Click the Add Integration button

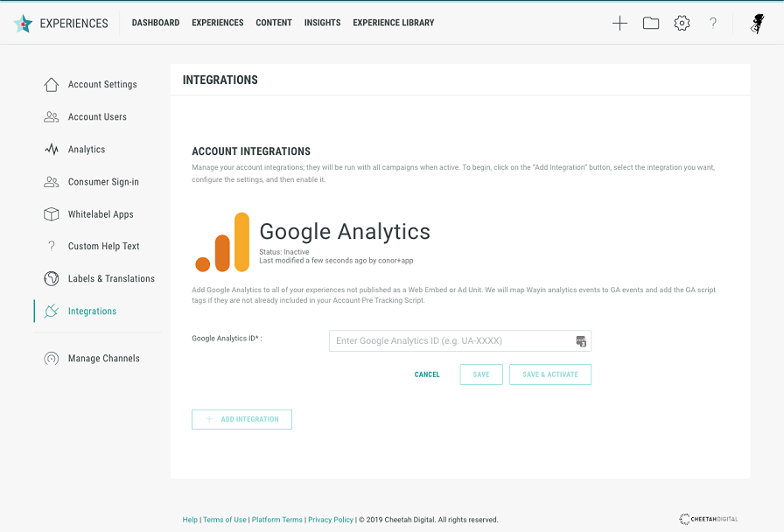(241, 420)
